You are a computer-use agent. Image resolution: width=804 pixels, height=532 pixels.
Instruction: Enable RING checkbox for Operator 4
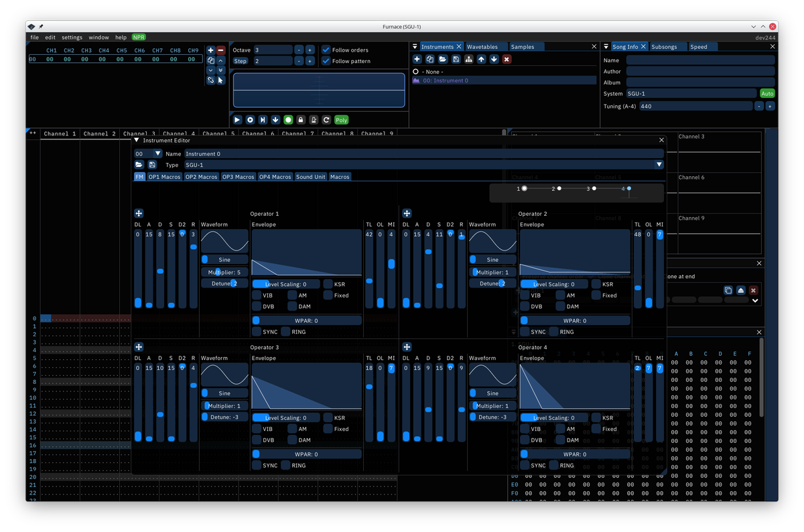click(x=553, y=466)
